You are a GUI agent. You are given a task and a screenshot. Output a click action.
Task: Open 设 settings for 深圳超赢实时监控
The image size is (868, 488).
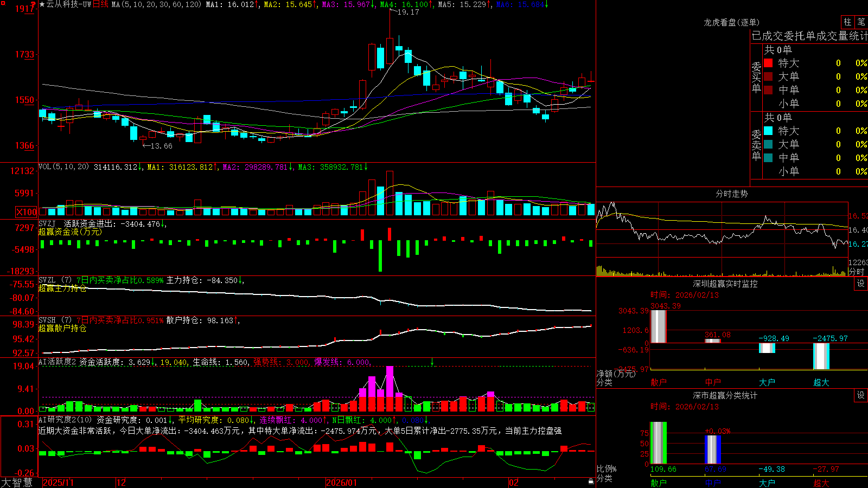point(861,284)
